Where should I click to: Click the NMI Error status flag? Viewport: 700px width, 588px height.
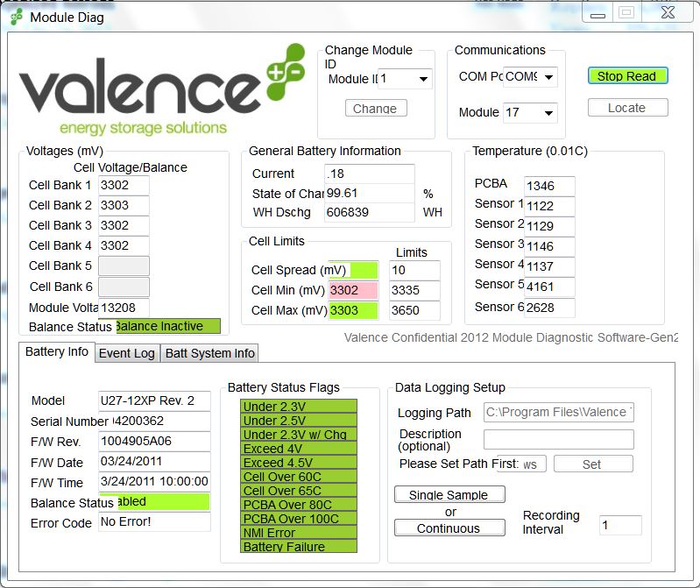click(x=299, y=532)
